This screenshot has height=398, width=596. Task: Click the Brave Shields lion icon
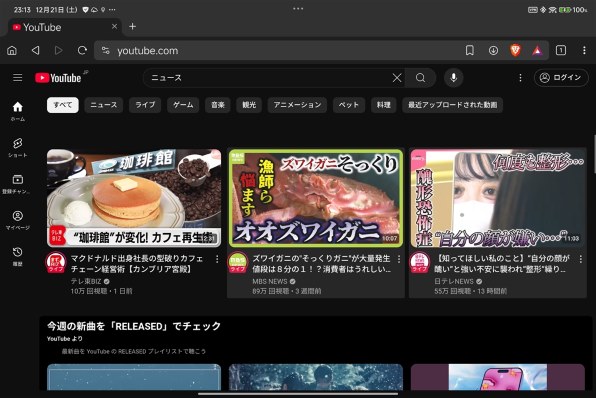[515, 50]
